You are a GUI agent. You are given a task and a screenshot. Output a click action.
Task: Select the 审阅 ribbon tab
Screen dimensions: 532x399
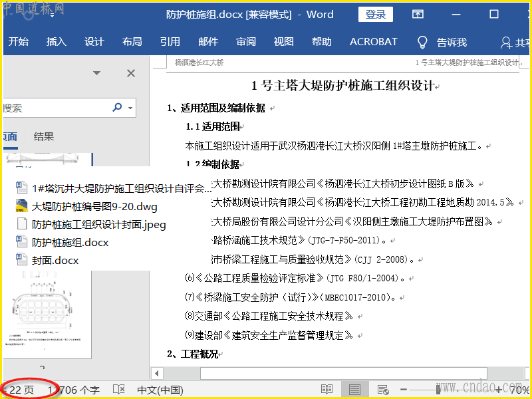246,42
